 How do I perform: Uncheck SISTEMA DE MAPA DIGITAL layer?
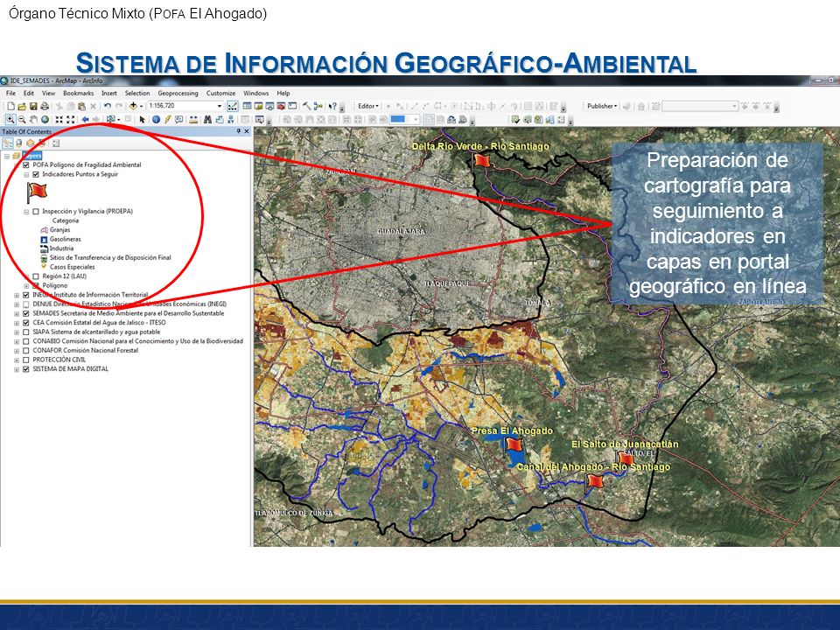[25, 369]
